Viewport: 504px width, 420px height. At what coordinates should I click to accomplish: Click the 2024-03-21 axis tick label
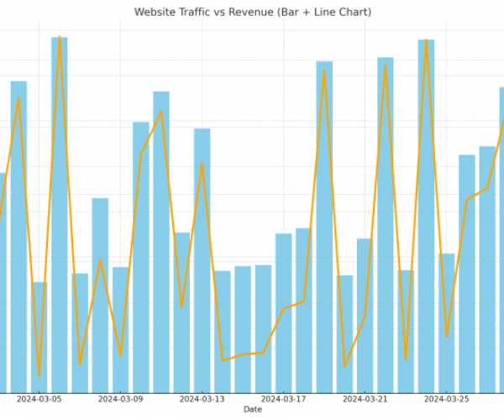pos(365,399)
